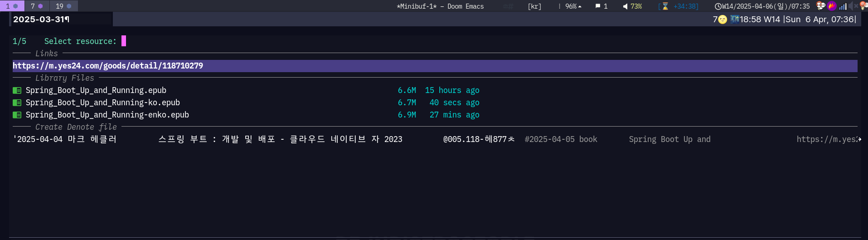The image size is (868, 240).
Task: Select the 2025-03-31 tab
Action: click(x=41, y=20)
